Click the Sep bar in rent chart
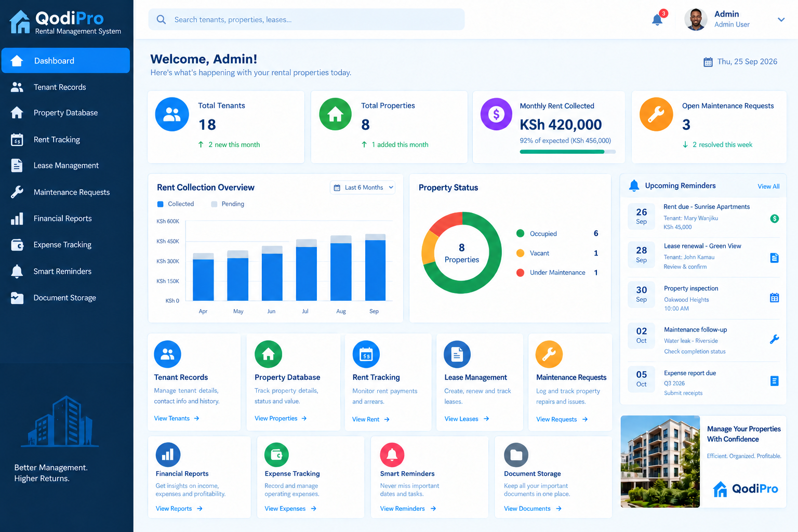798x532 pixels. point(375,268)
